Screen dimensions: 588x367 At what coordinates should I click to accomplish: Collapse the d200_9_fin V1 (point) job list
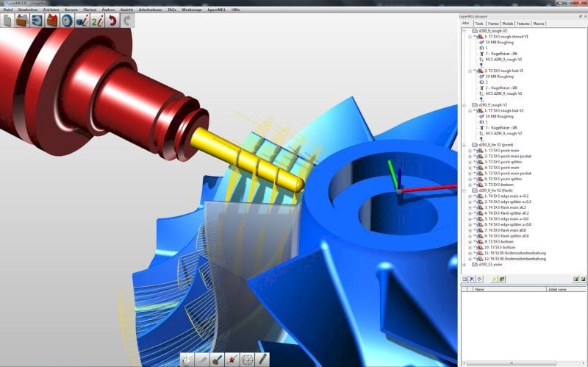coord(465,145)
